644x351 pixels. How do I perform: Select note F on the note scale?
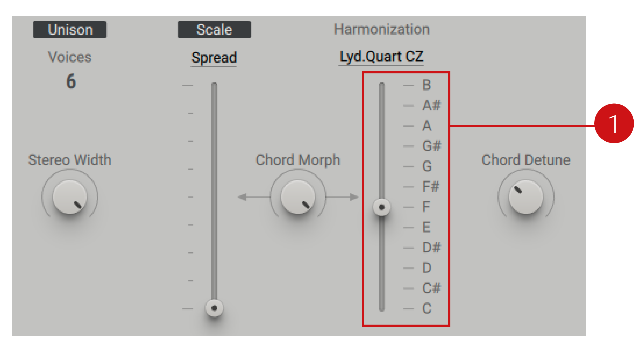pos(425,207)
